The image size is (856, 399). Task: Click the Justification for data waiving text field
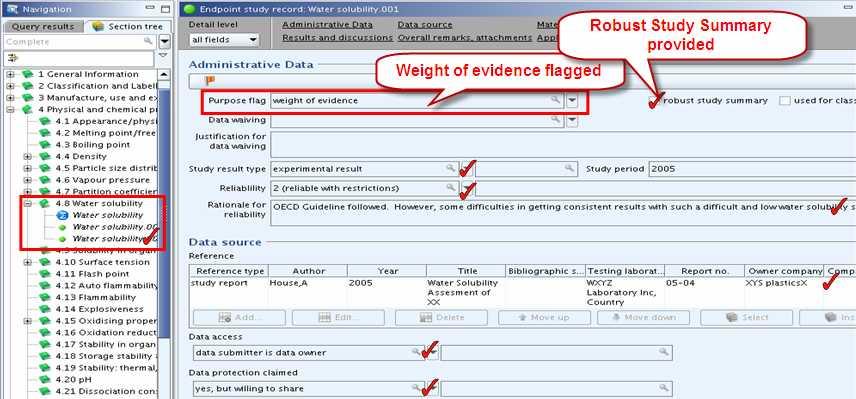[563, 145]
